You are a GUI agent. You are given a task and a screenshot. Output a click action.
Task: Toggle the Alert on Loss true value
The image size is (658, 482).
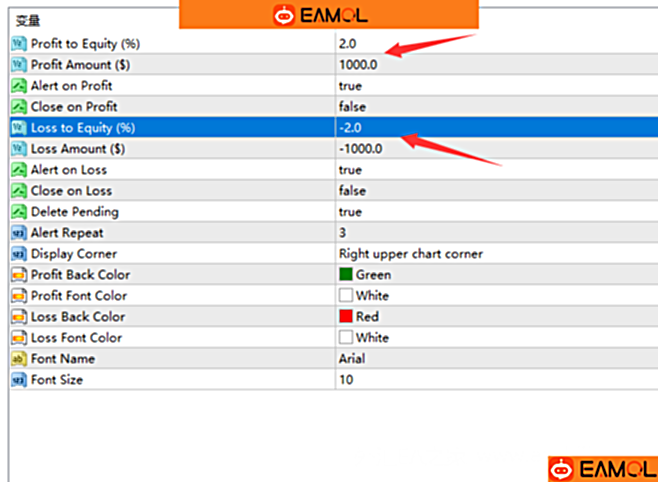350,170
